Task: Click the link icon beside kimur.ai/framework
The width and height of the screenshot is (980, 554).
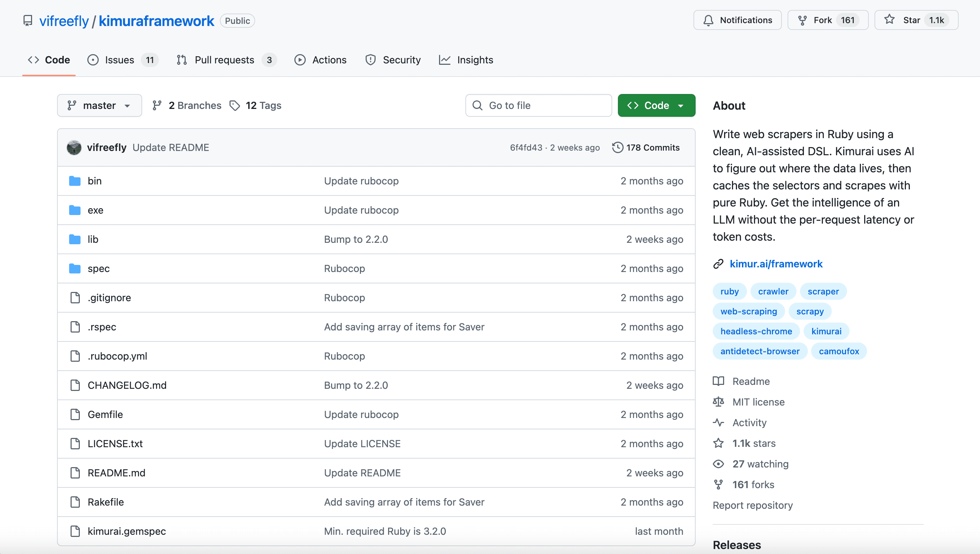Action: (718, 264)
